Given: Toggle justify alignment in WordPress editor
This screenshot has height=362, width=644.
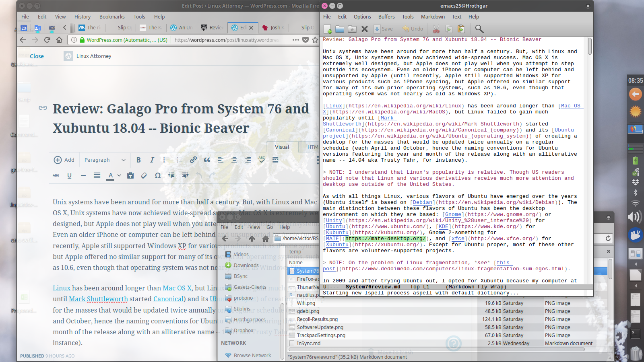Looking at the screenshot, I should tap(97, 175).
